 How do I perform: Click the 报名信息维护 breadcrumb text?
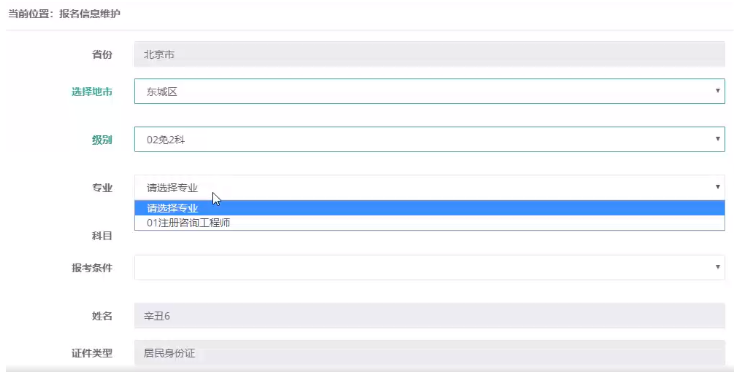[90, 14]
